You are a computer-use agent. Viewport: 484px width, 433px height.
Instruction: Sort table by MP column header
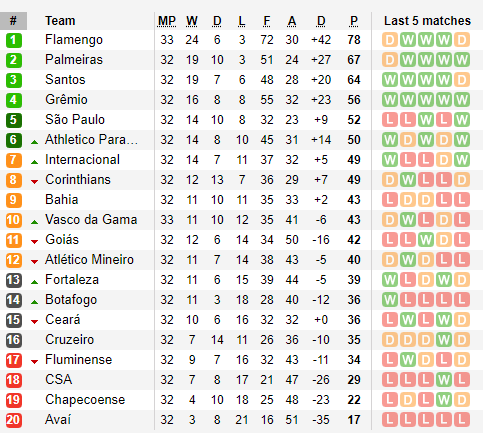(x=167, y=21)
